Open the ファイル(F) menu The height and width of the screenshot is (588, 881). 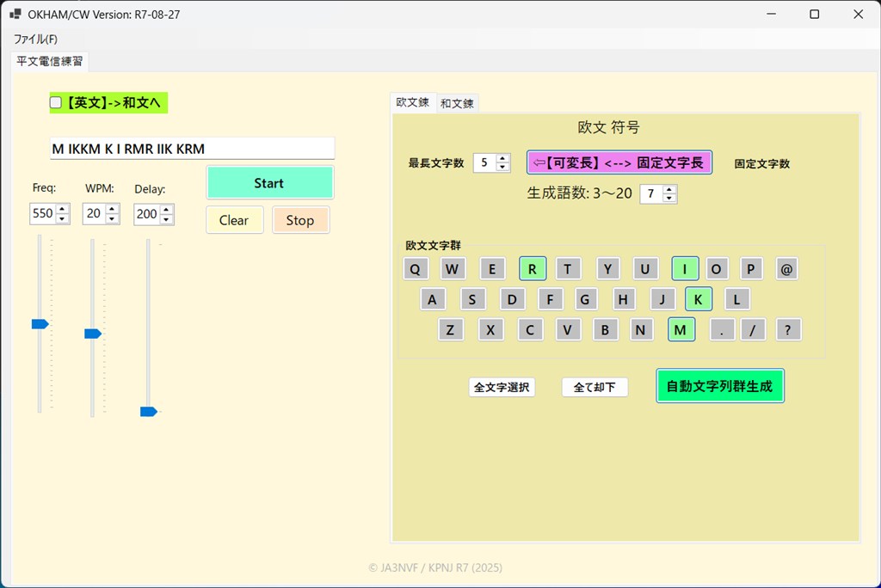tap(35, 40)
